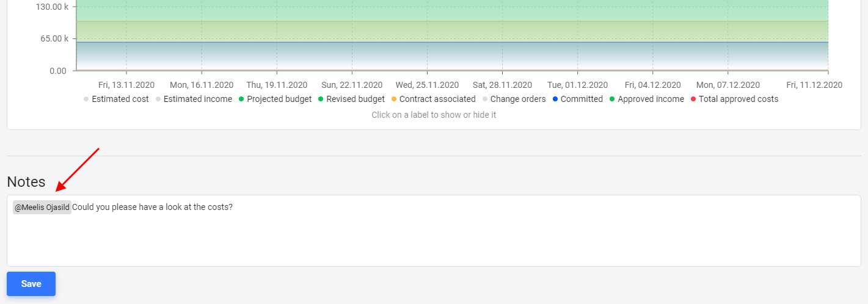The width and height of the screenshot is (868, 304).
Task: Click the green Projected budget legend dot
Action: tap(241, 99)
